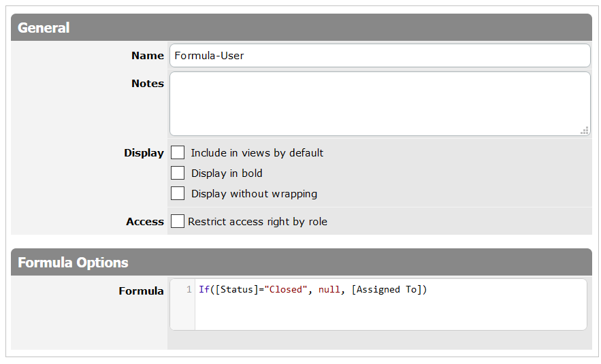Click the General section header
Viewport: 601px width, 364px height.
point(302,28)
